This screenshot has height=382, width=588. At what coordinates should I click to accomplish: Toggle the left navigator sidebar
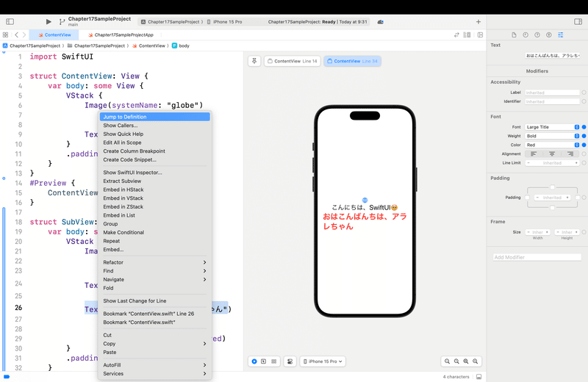point(10,22)
